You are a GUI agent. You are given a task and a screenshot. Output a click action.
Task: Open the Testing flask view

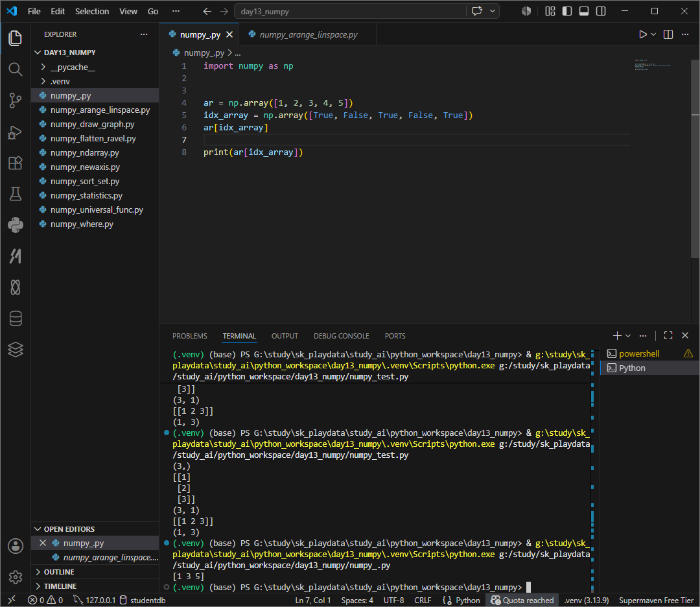coord(15,194)
